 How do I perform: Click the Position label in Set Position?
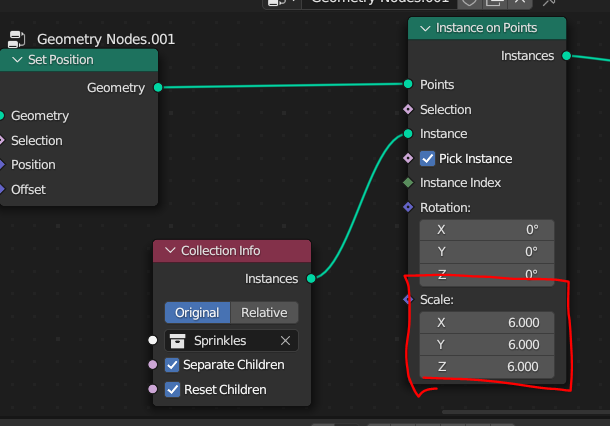click(x=33, y=165)
